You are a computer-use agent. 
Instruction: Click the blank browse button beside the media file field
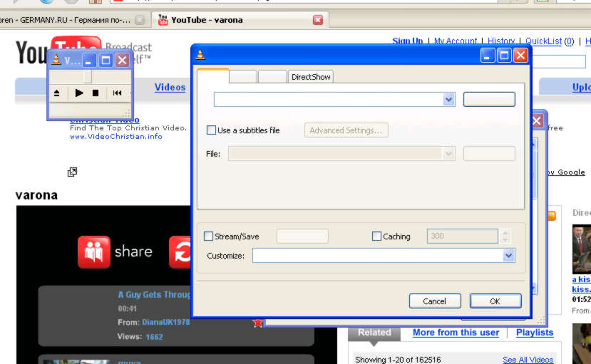coord(489,100)
